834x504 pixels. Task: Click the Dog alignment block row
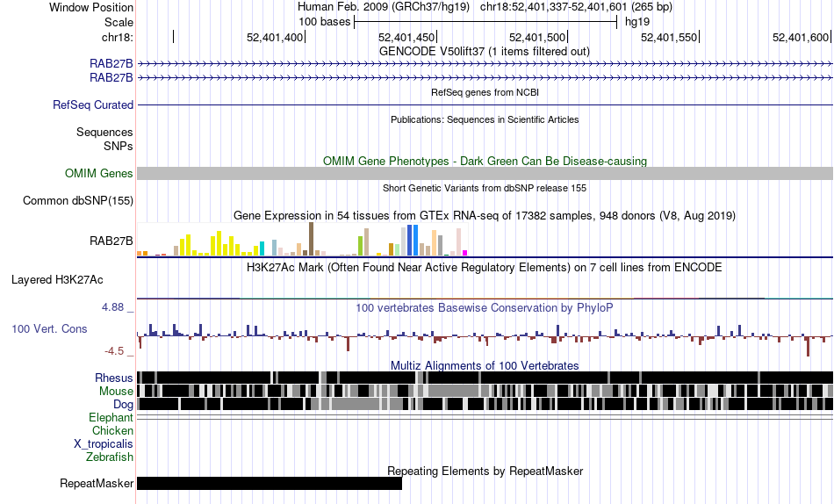click(x=485, y=404)
